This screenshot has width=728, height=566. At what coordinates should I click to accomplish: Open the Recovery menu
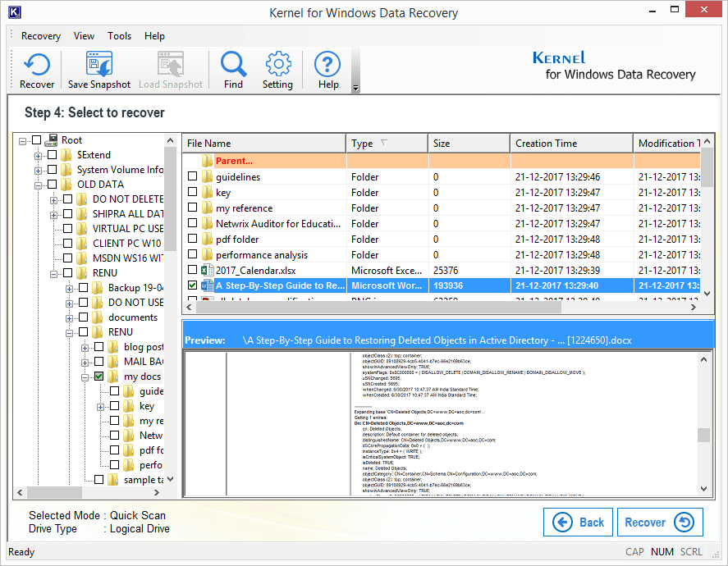(40, 36)
